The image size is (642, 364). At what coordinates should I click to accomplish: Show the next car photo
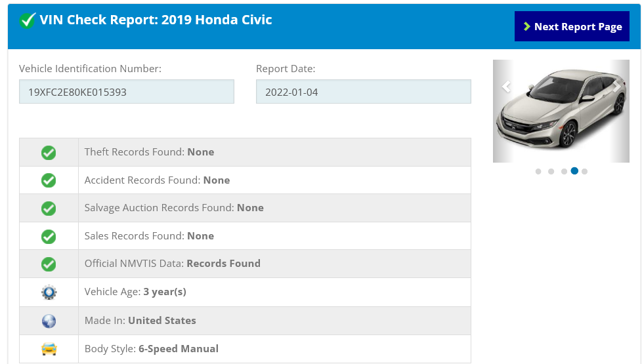(x=616, y=87)
